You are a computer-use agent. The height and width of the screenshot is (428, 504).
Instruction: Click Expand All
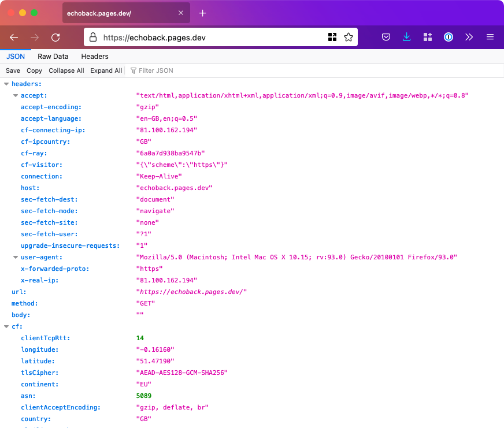click(x=106, y=70)
